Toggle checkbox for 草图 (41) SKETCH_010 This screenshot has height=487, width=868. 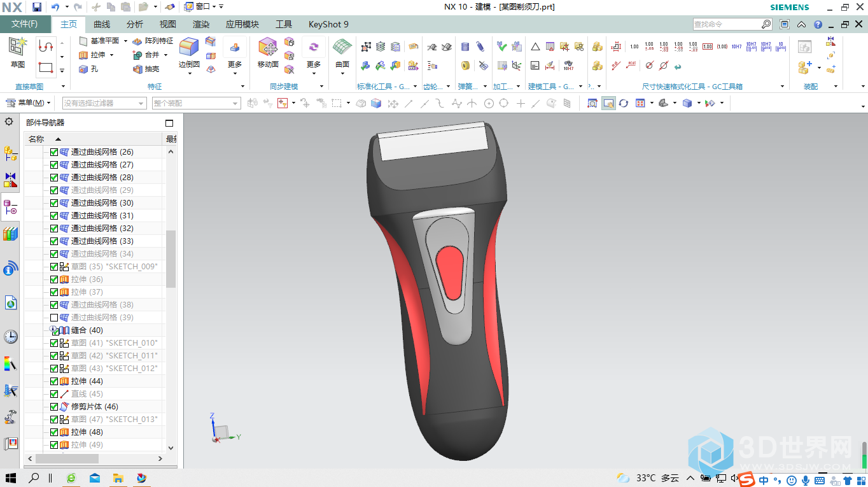click(54, 343)
